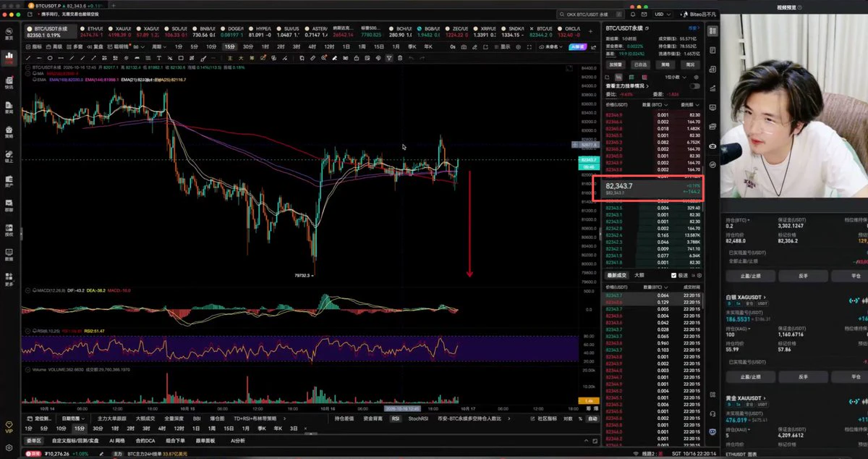Switch to StochRSI indicator tab
The image size is (868, 459).
[419, 418]
